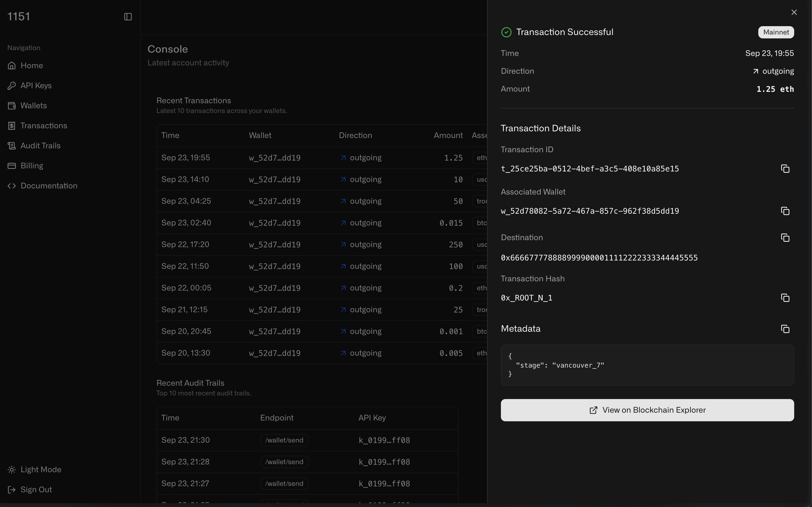Click the Direction column header
Viewport: 812px width, 507px height.
pyautogui.click(x=355, y=136)
